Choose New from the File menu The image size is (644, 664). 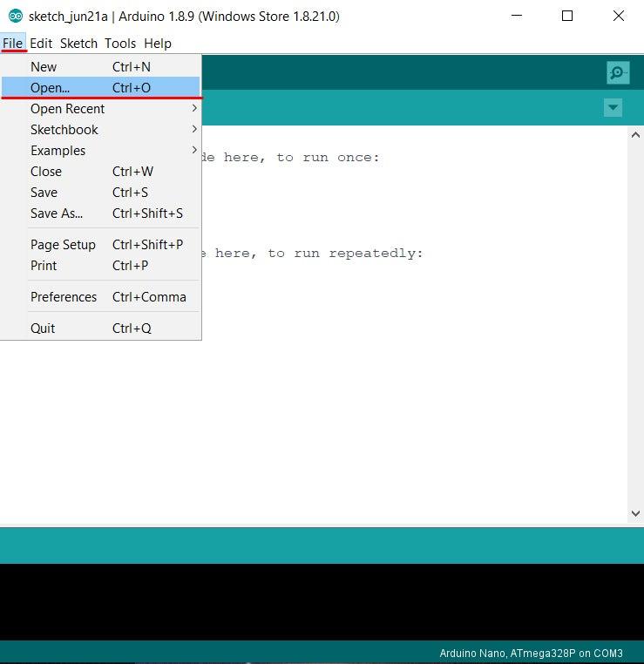(100, 67)
